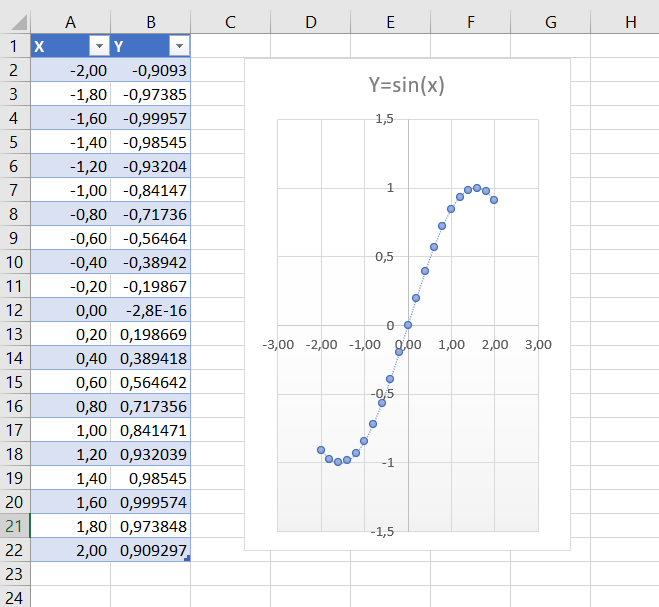Select cell containing 0,717356
This screenshot has width=659, height=607.
(150, 406)
